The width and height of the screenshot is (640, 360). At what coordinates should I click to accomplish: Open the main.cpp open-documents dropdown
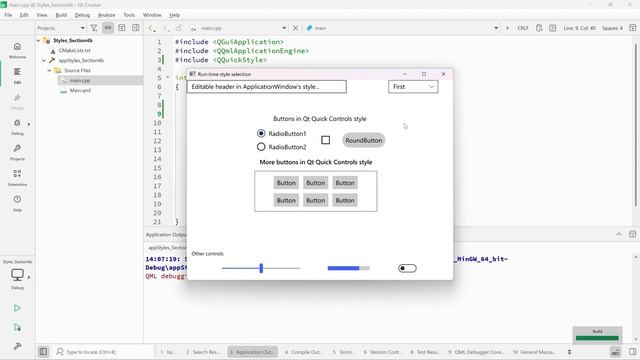pos(284,28)
